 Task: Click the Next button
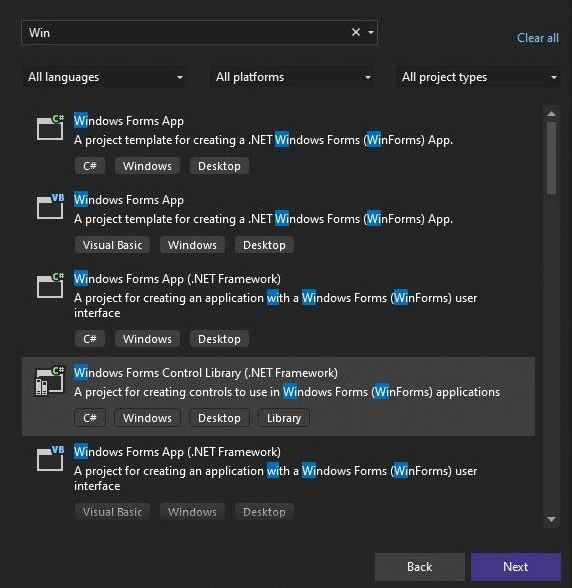516,567
